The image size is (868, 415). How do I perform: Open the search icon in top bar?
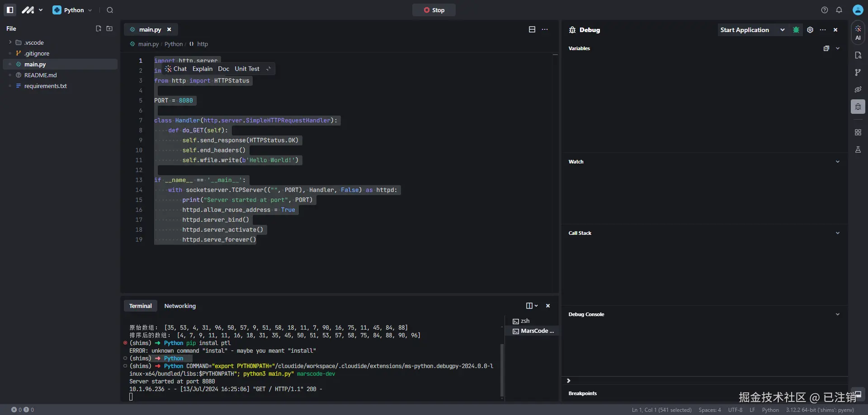pyautogui.click(x=110, y=10)
